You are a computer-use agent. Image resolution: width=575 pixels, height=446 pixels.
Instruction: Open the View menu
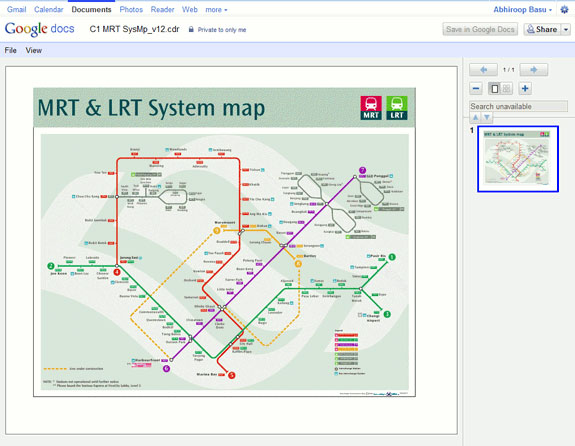click(x=34, y=50)
